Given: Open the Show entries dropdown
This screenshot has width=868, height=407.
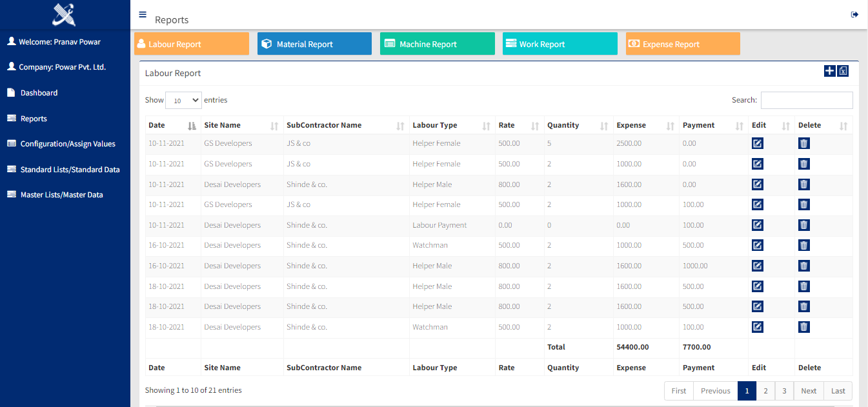Looking at the screenshot, I should point(183,101).
